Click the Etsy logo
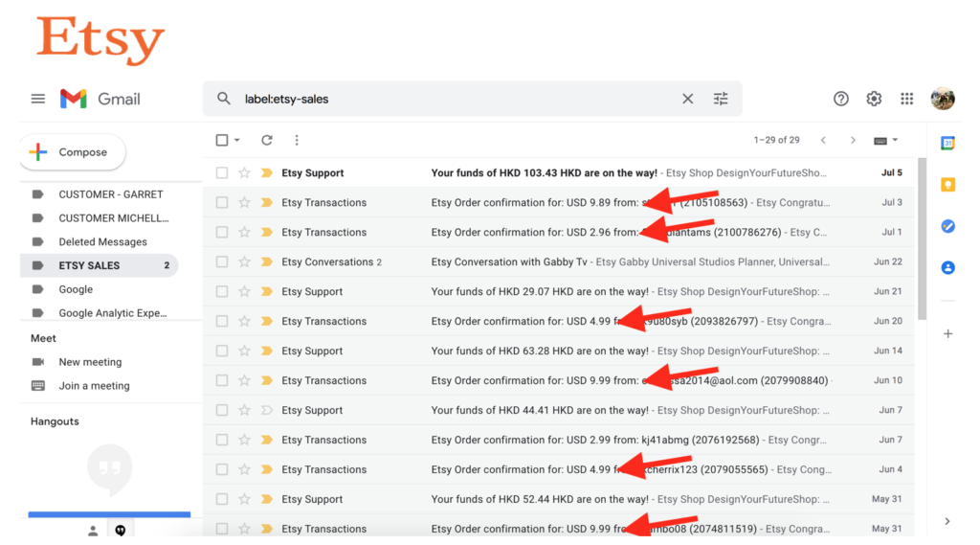Image resolution: width=980 pixels, height=545 pixels. pos(100,39)
